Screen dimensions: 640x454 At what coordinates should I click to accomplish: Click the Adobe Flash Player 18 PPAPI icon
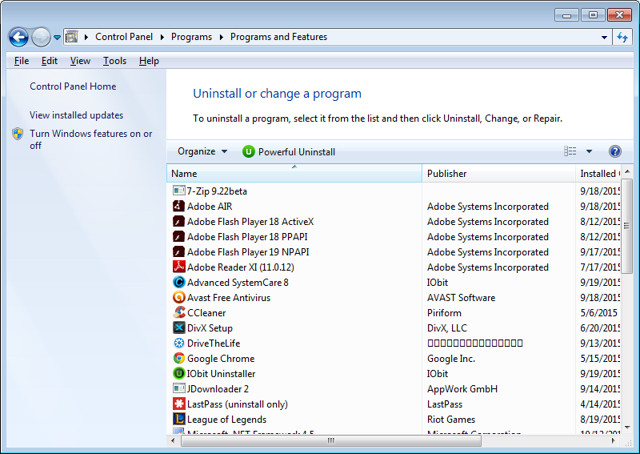(x=179, y=236)
